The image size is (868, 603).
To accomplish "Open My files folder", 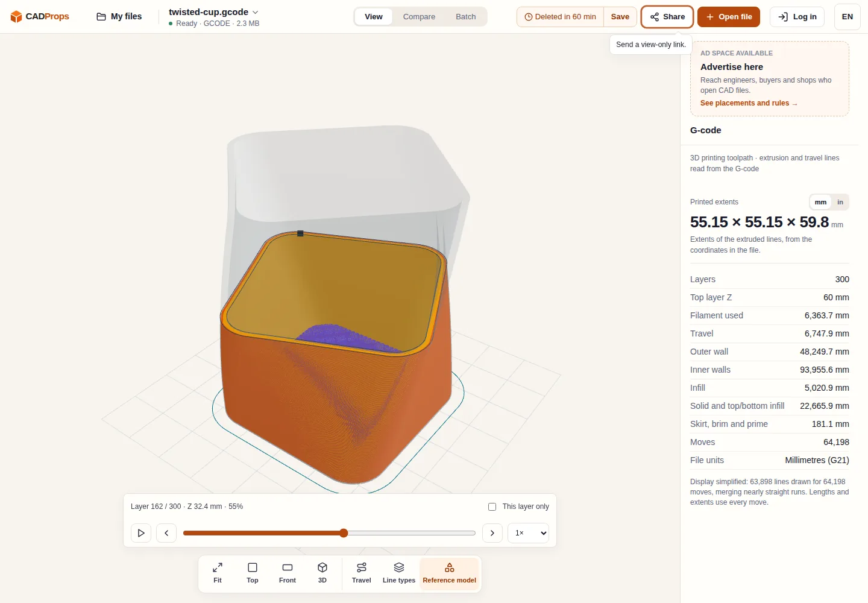I will click(x=119, y=16).
